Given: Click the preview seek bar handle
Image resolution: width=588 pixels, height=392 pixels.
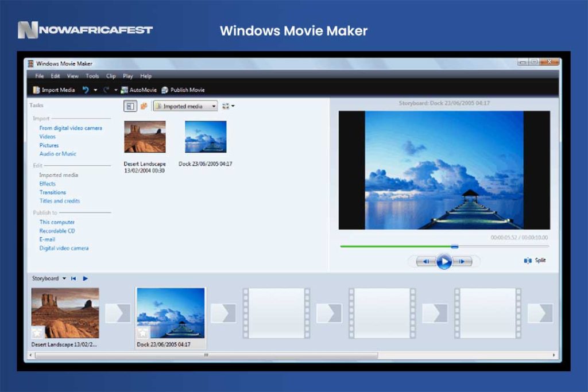Looking at the screenshot, I should point(455,247).
